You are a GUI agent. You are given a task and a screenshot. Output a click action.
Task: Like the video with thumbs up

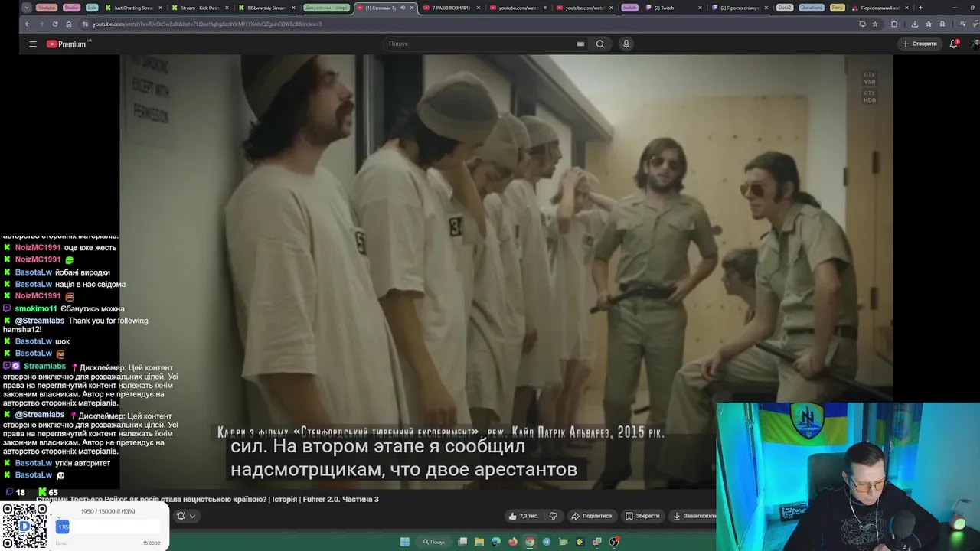[523, 516]
